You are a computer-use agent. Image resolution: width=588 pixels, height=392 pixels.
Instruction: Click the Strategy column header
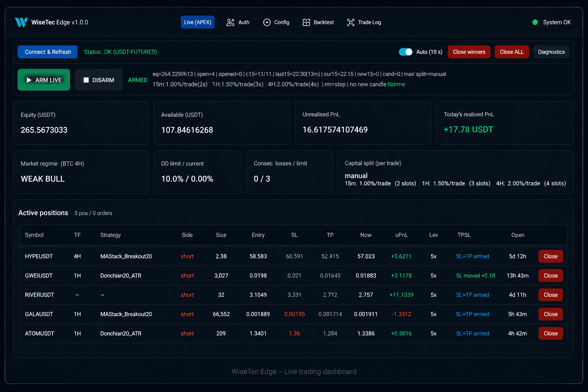111,235
